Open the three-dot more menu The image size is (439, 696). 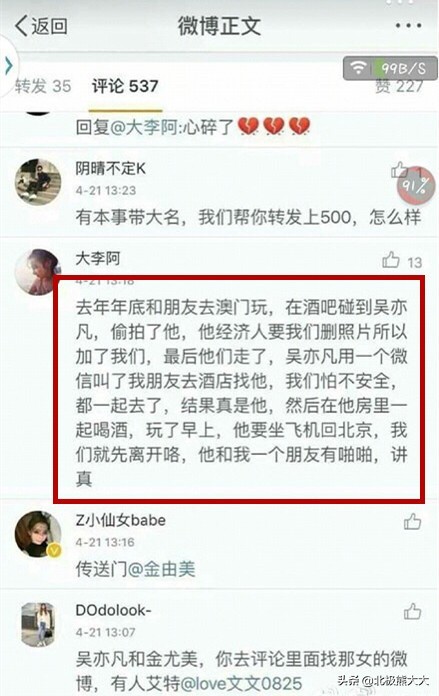click(408, 25)
